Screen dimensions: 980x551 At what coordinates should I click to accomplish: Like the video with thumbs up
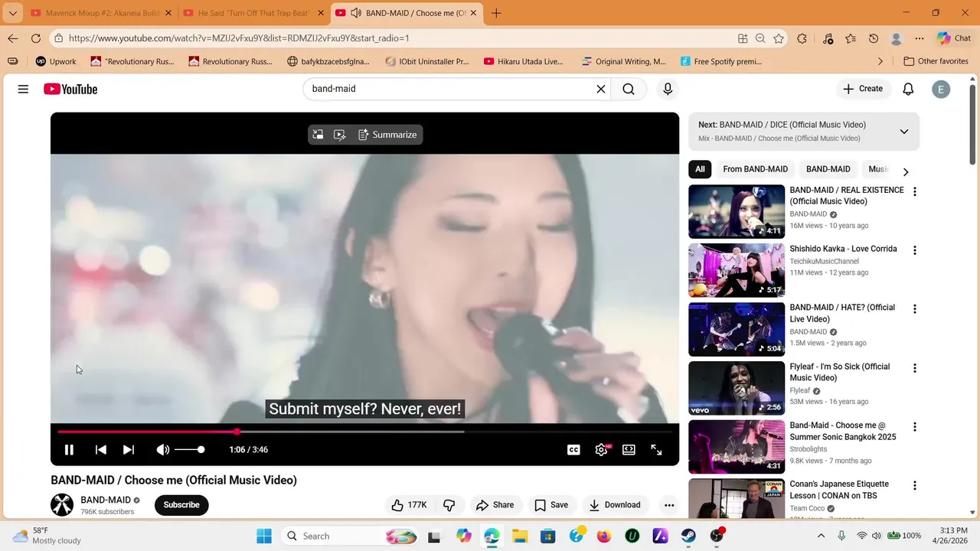pos(409,505)
